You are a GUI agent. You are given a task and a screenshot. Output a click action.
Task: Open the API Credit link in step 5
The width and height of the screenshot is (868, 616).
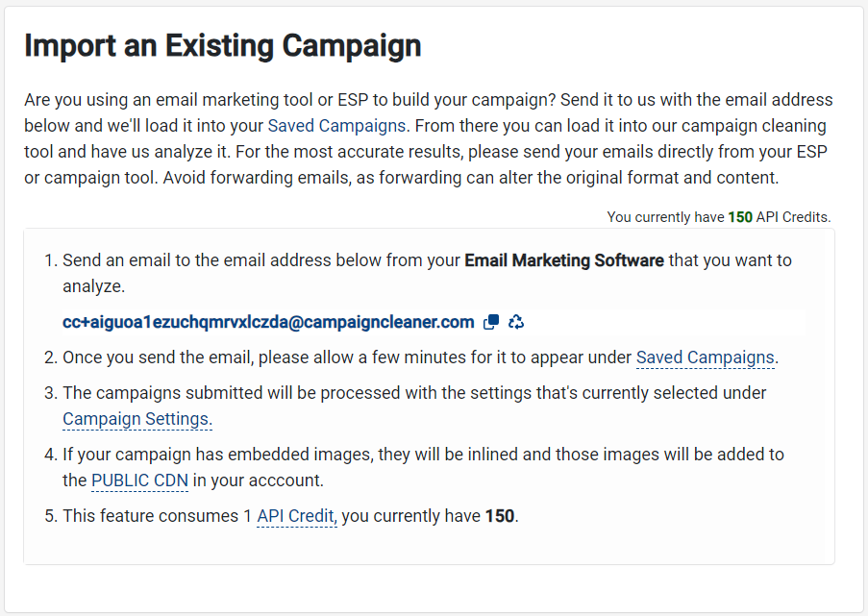click(296, 516)
